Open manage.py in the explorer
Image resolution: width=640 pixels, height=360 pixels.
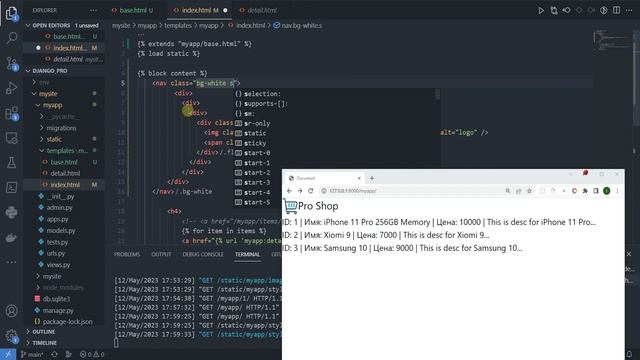click(x=58, y=311)
